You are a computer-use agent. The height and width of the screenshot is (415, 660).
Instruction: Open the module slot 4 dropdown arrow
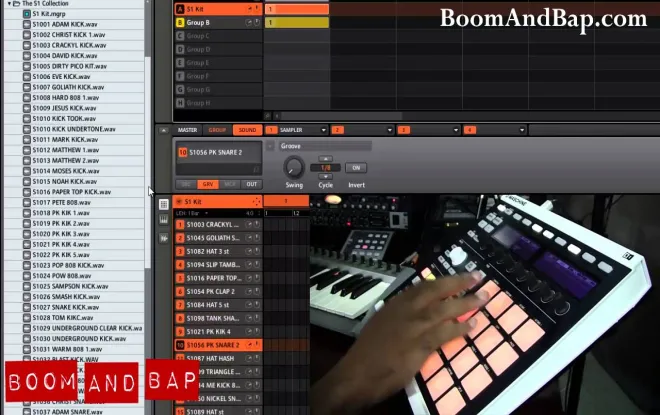[x=522, y=130]
